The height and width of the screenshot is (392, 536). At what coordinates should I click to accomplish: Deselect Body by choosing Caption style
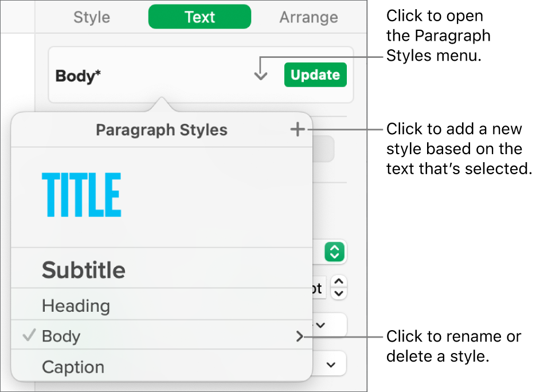[73, 366]
